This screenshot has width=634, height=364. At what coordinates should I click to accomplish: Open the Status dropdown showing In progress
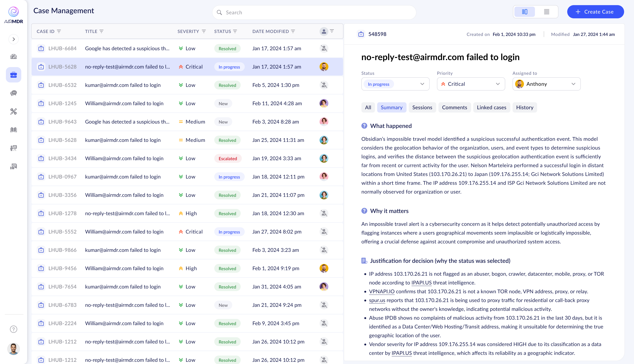[395, 84]
